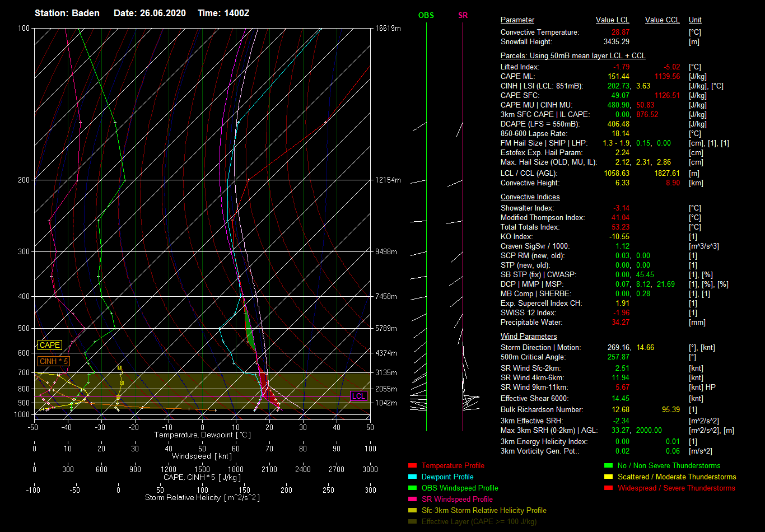Click the orange CINH * 5 label box
This screenshot has width=765, height=532.
54,362
